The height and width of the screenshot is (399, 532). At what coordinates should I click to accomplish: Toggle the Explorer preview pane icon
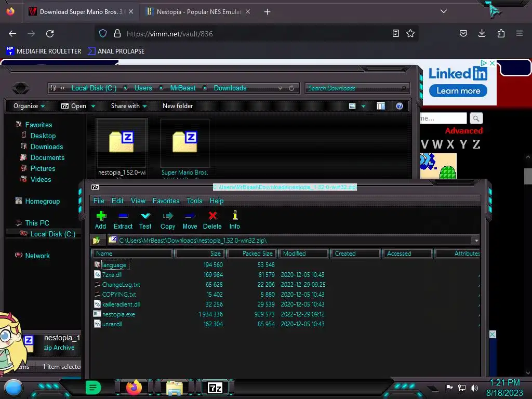point(381,106)
